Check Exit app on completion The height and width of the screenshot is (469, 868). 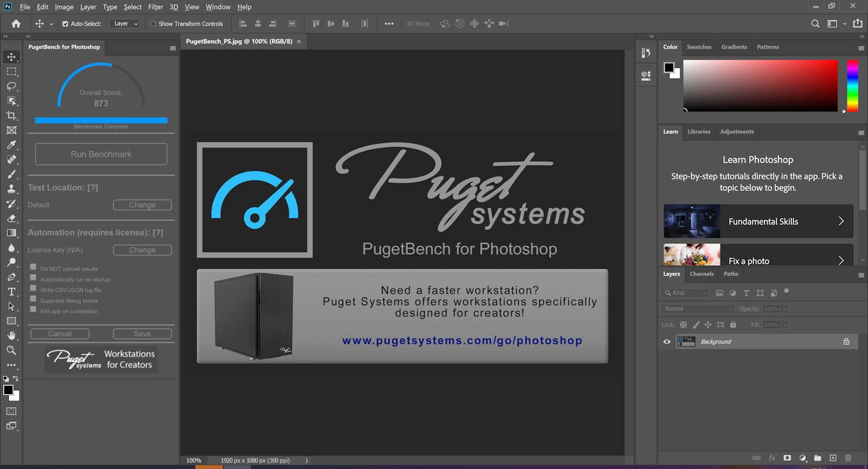pyautogui.click(x=33, y=309)
